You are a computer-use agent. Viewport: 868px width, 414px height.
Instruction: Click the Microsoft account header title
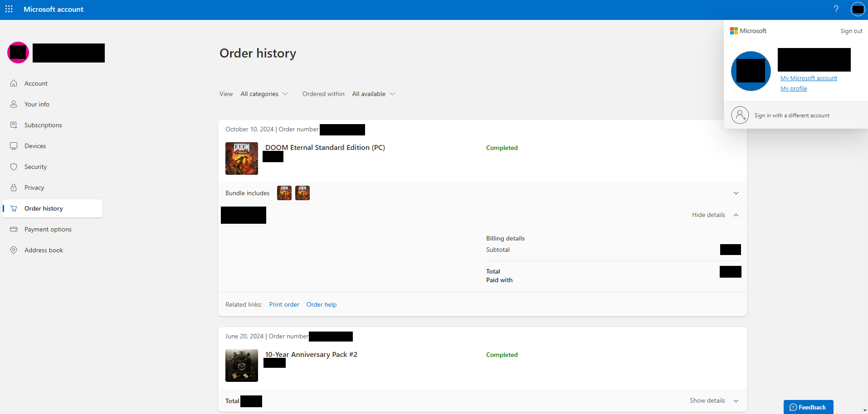pyautogui.click(x=54, y=9)
